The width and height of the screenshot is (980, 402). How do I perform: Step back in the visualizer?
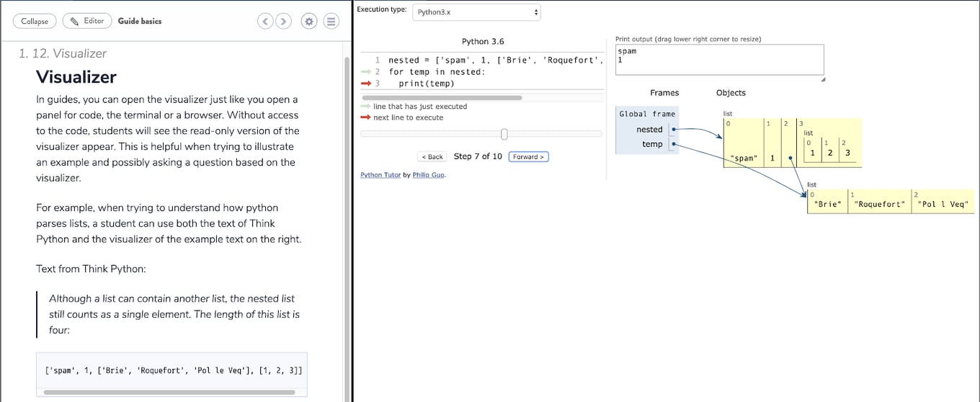click(432, 157)
